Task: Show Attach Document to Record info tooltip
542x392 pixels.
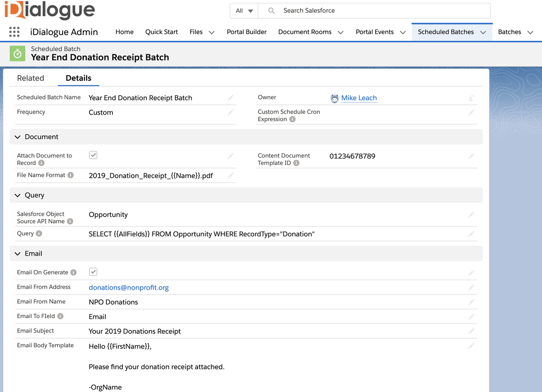Action: (x=41, y=163)
